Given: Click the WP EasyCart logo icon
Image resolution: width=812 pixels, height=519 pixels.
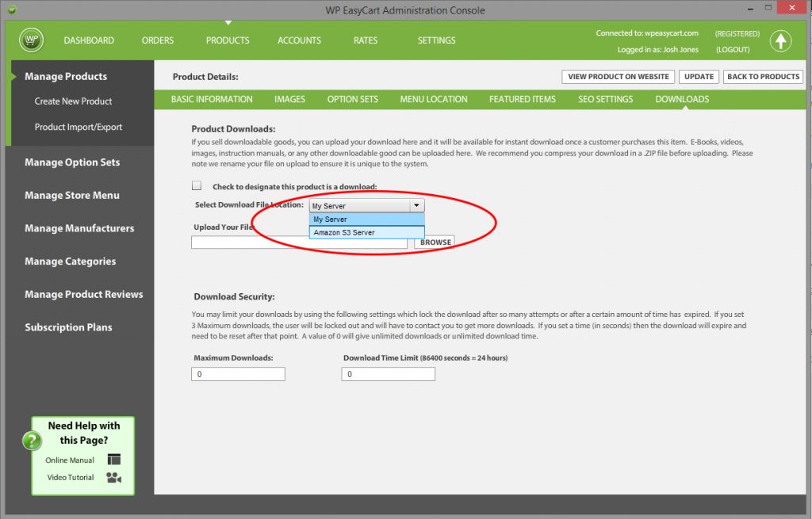Looking at the screenshot, I should coord(32,40).
